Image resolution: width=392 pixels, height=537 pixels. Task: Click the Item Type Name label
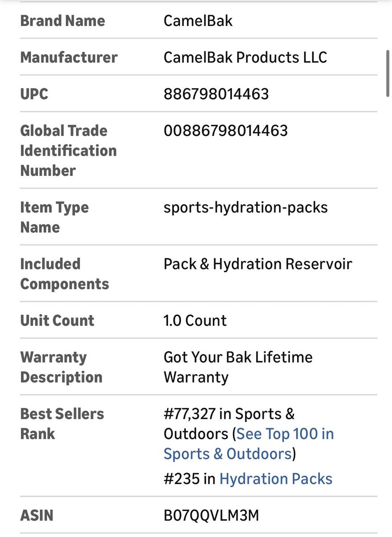[x=54, y=217]
